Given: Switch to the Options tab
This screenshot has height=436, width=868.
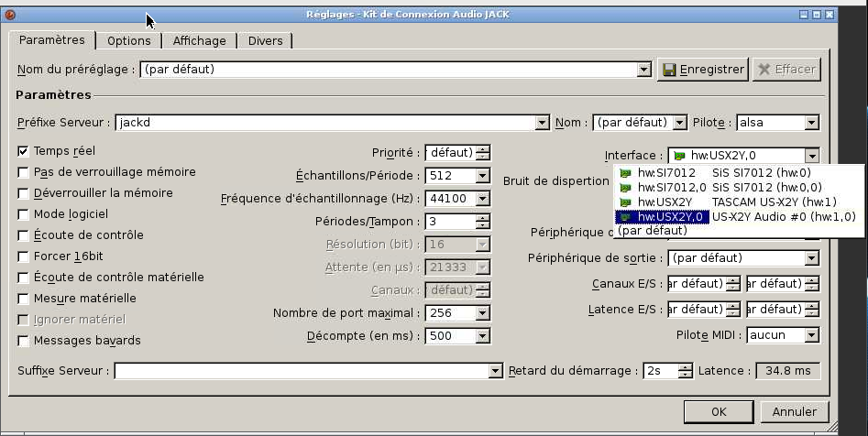Looking at the screenshot, I should pyautogui.click(x=129, y=41).
